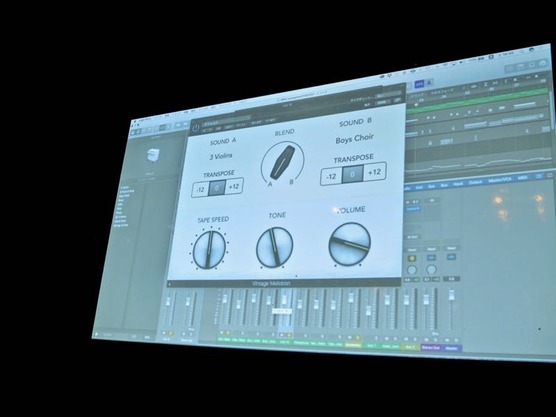This screenshot has width=556, height=417.
Task: Click the blue highlighted button above the ruler
Action: (x=419, y=84)
